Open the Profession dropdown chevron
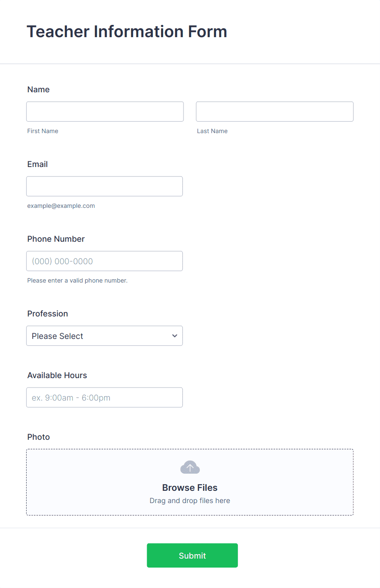Viewport: 380px width, 588px height. coord(175,336)
